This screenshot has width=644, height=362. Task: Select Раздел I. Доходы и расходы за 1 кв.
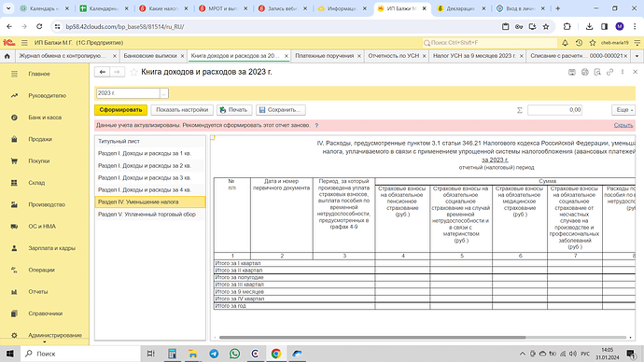pos(150,154)
